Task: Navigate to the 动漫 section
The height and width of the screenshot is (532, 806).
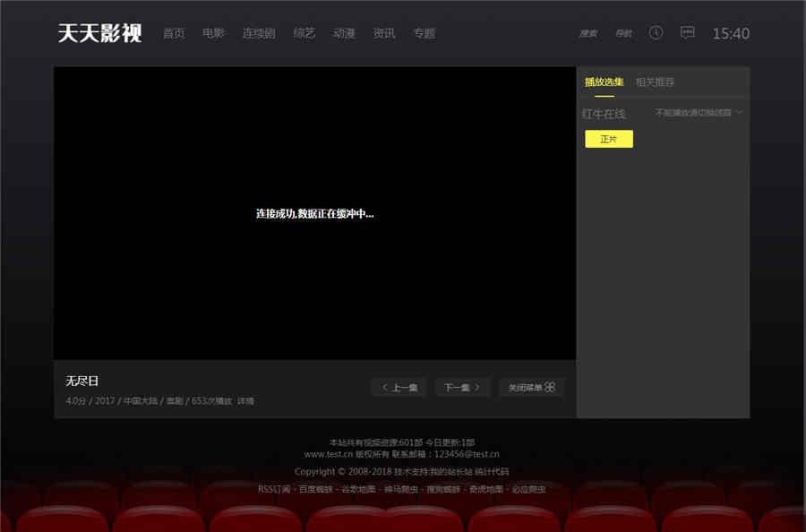Action: (x=344, y=33)
